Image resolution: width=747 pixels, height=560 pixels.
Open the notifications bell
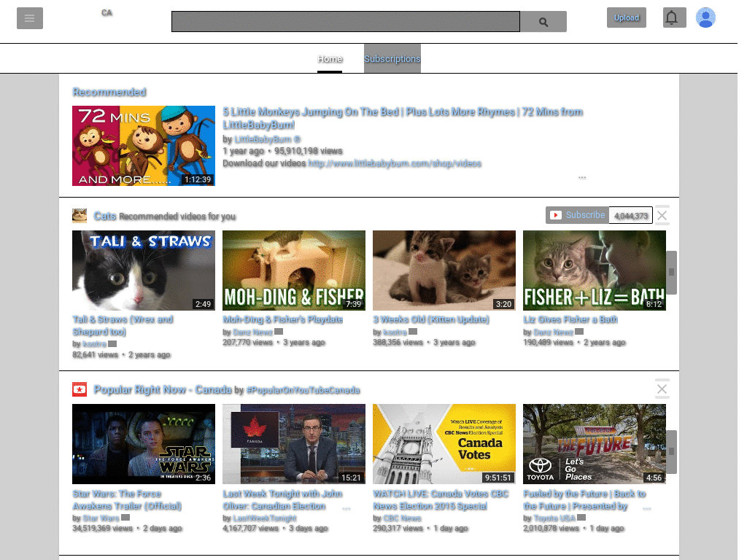tap(674, 17)
